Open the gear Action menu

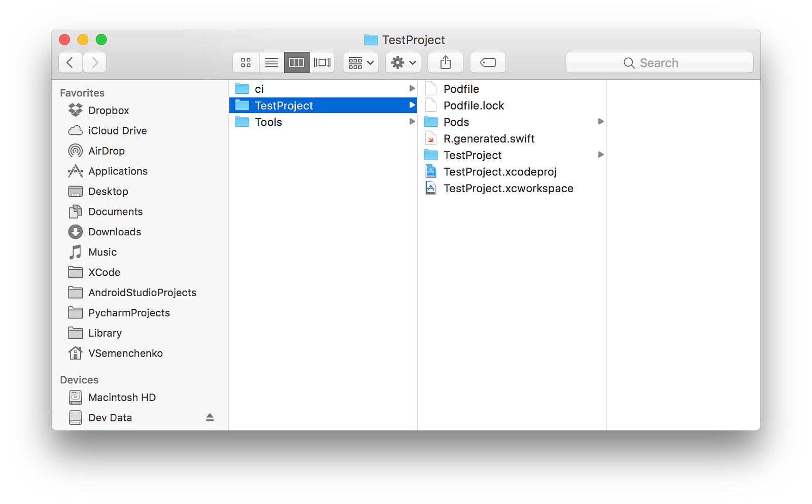click(403, 62)
